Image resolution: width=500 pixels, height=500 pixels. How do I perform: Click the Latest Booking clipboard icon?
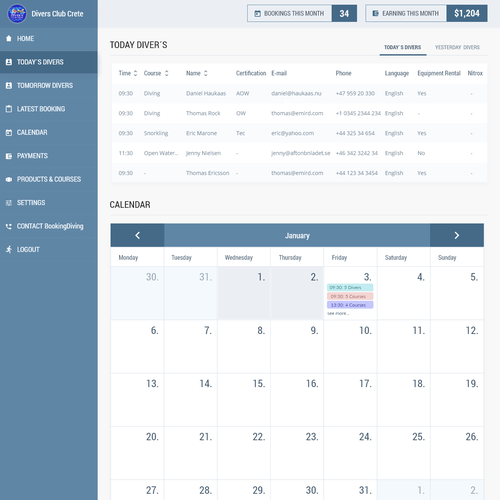9,109
